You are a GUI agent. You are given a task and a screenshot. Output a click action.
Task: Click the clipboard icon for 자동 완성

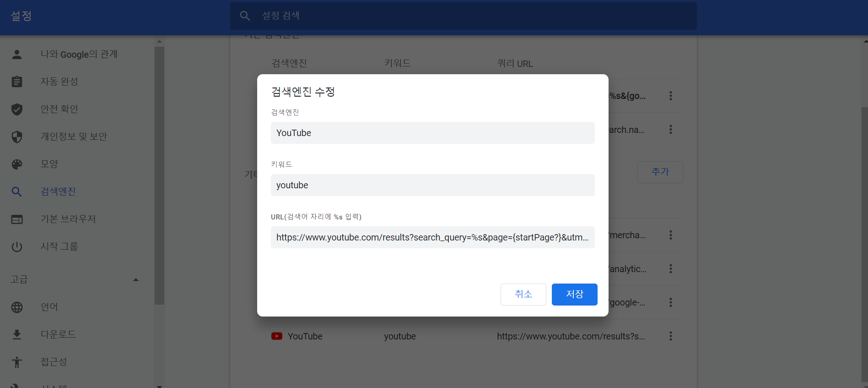17,82
